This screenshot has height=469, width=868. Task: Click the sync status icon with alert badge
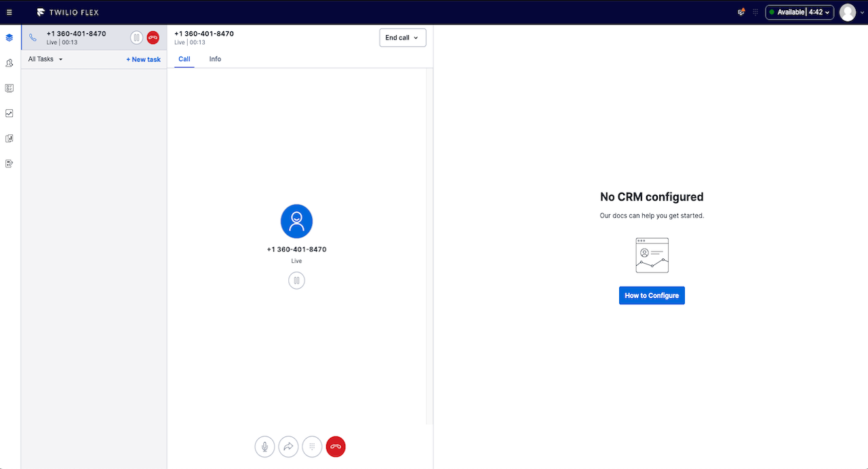741,12
